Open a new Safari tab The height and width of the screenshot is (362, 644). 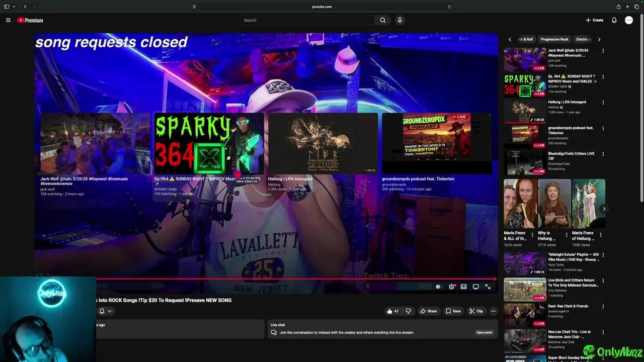pos(627,7)
